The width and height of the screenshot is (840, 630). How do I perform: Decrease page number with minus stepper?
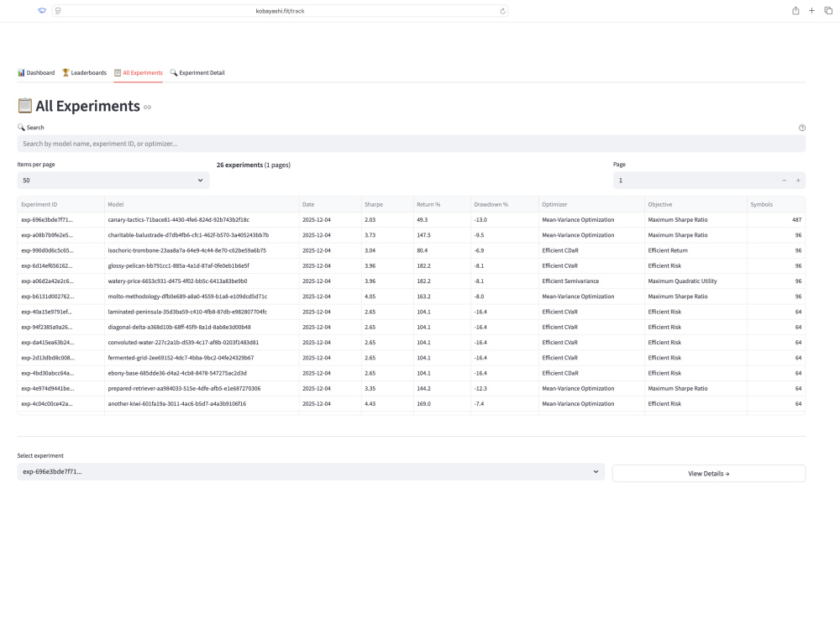(x=785, y=181)
